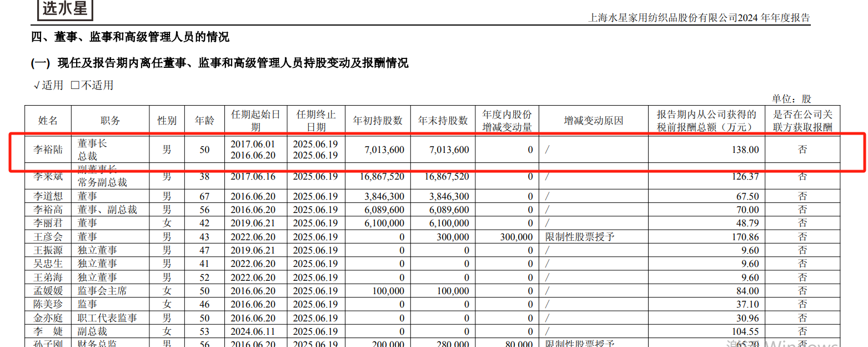This screenshot has width=868, height=347.
Task: Click 孟媛媛's remuneration value 84.00
Action: pos(747,291)
